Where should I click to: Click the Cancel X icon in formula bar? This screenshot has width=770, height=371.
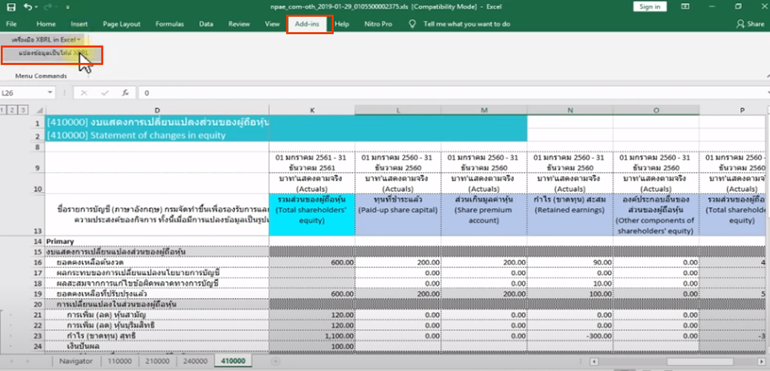click(x=83, y=92)
